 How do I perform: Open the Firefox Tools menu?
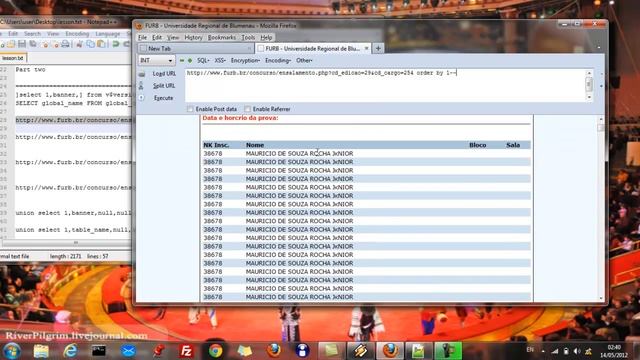point(248,38)
